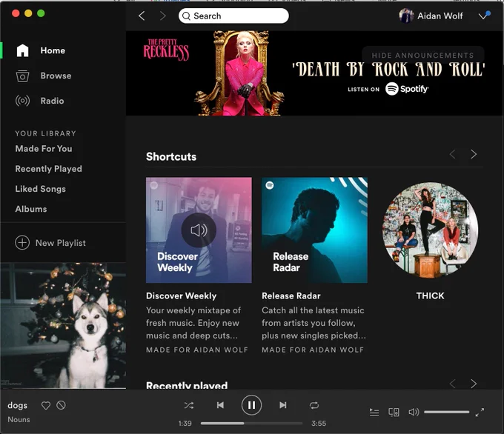Open the Radio broadcast icon in sidebar
This screenshot has height=434, width=504.
point(22,101)
